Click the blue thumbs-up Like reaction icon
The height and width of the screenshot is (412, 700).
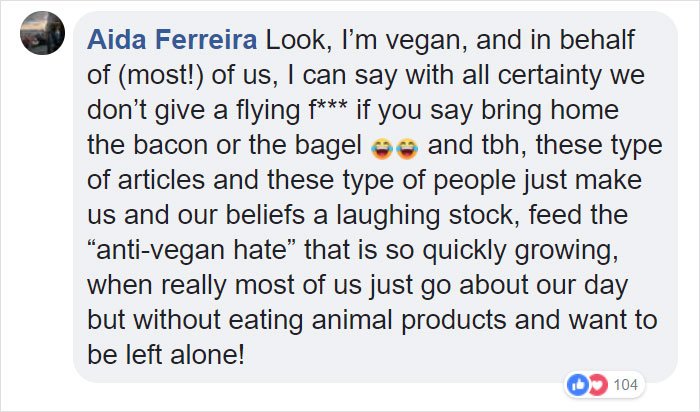[578, 384]
